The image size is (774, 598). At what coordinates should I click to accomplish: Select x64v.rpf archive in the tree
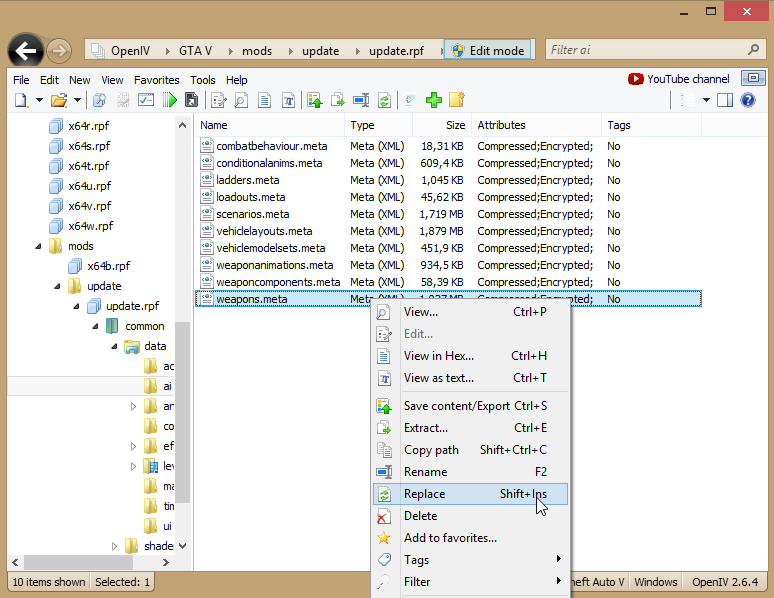click(x=89, y=206)
